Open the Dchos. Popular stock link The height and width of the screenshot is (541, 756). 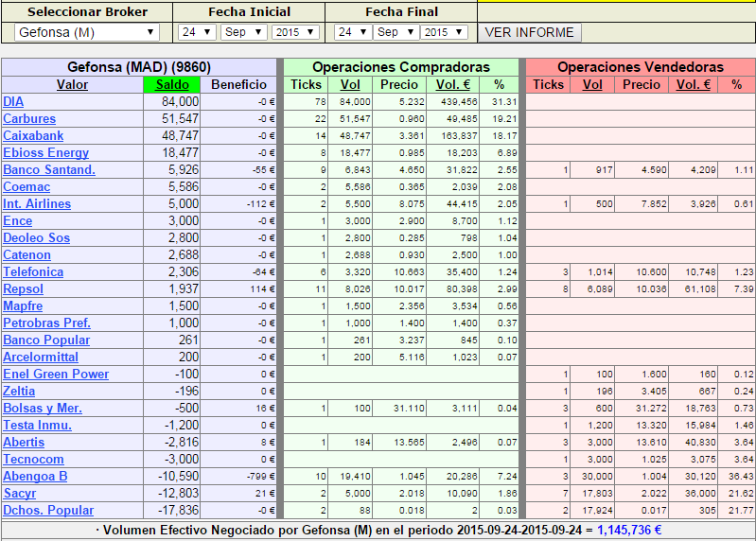[x=48, y=511]
